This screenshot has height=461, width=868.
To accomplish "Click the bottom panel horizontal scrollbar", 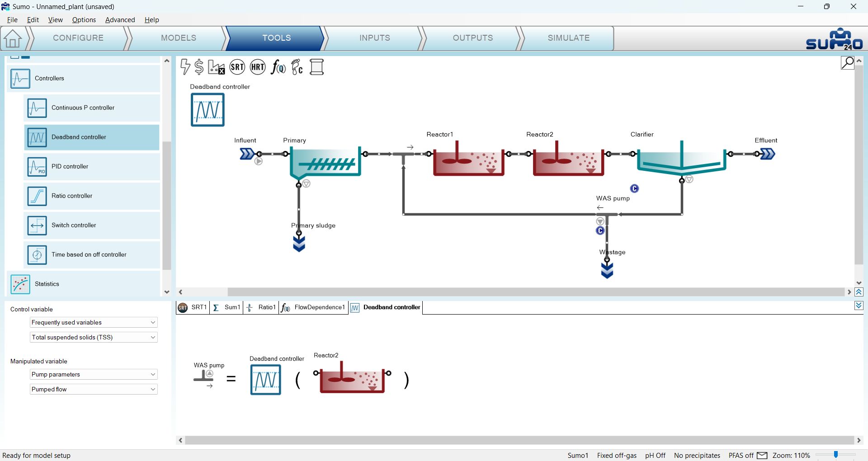I will pyautogui.click(x=519, y=440).
